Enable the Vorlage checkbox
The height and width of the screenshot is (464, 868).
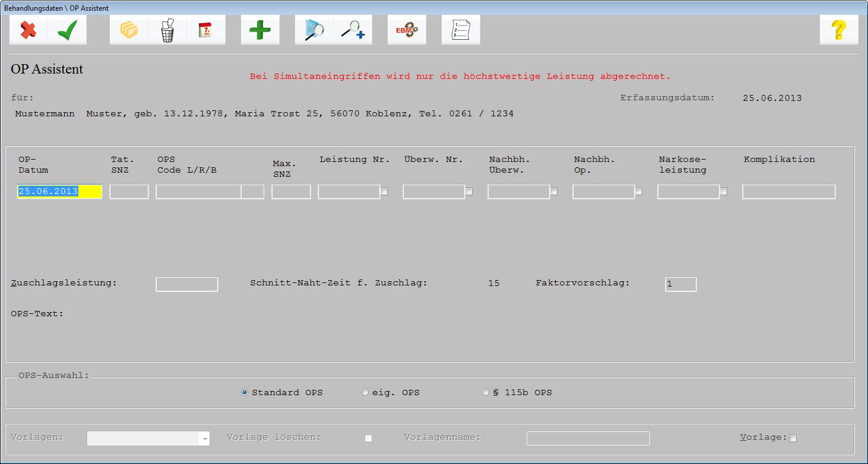tap(793, 438)
